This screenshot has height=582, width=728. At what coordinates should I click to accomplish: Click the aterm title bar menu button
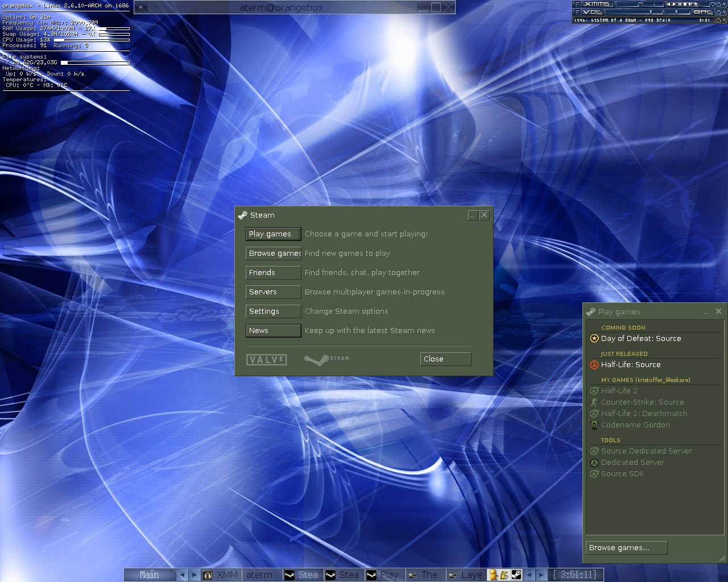141,7
